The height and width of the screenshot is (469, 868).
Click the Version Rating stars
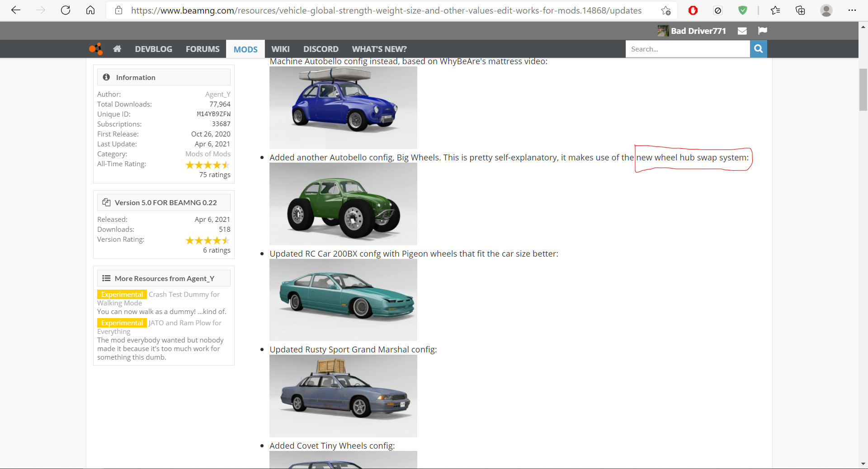point(208,240)
